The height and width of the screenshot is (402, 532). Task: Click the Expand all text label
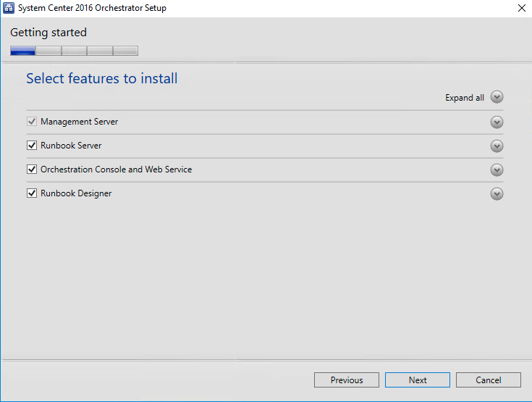point(465,98)
